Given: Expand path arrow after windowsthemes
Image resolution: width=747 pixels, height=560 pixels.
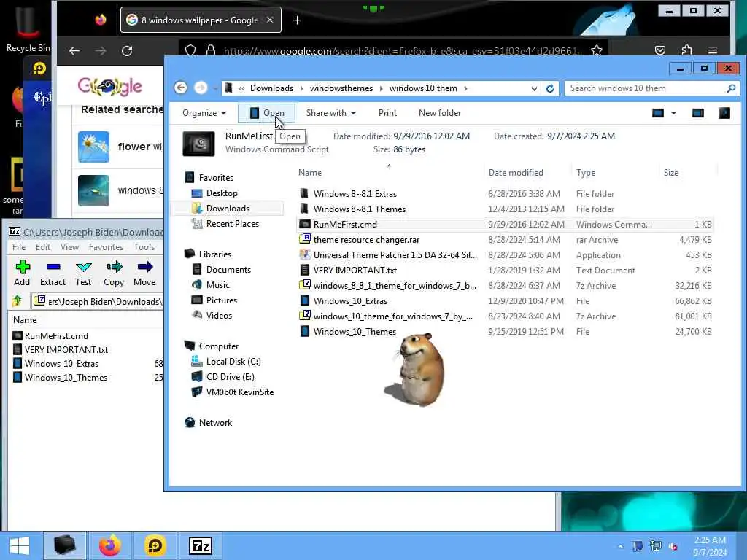Looking at the screenshot, I should coord(381,88).
